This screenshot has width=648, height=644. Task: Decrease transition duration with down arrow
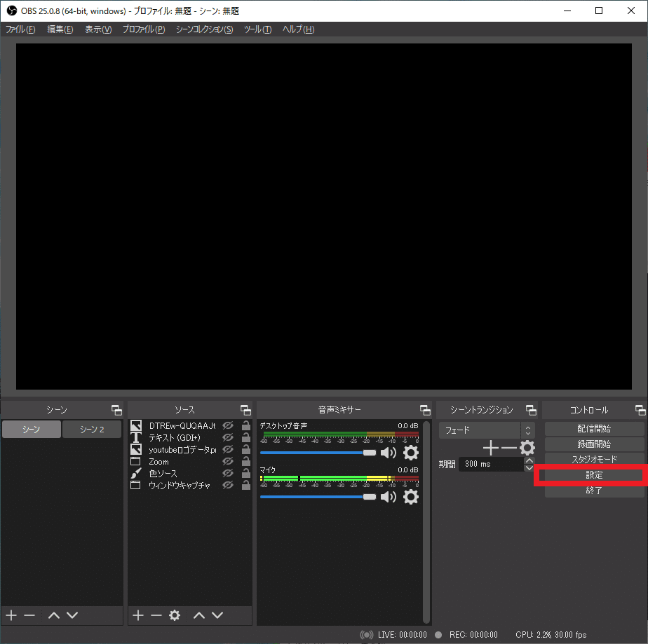pos(529,467)
